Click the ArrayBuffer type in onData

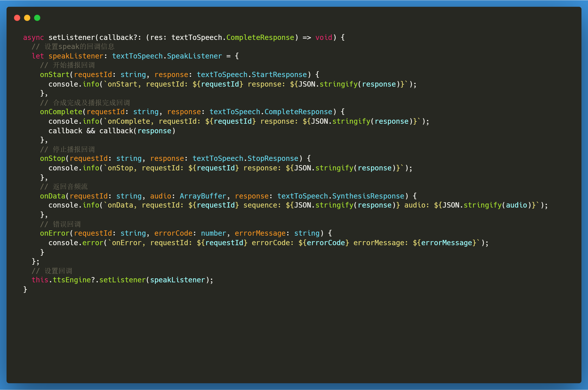(203, 196)
